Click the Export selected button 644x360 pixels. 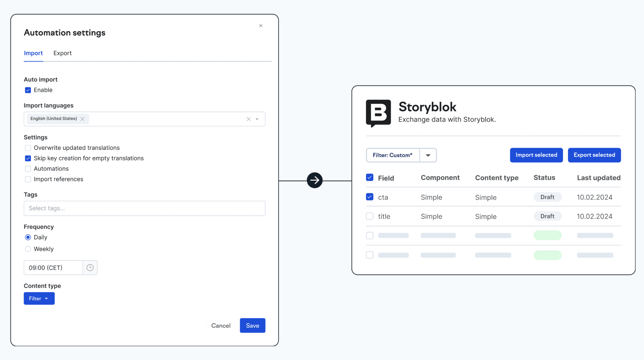click(x=594, y=155)
